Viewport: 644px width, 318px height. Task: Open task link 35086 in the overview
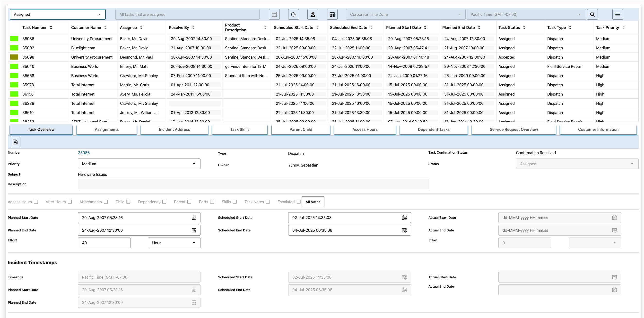[84, 153]
